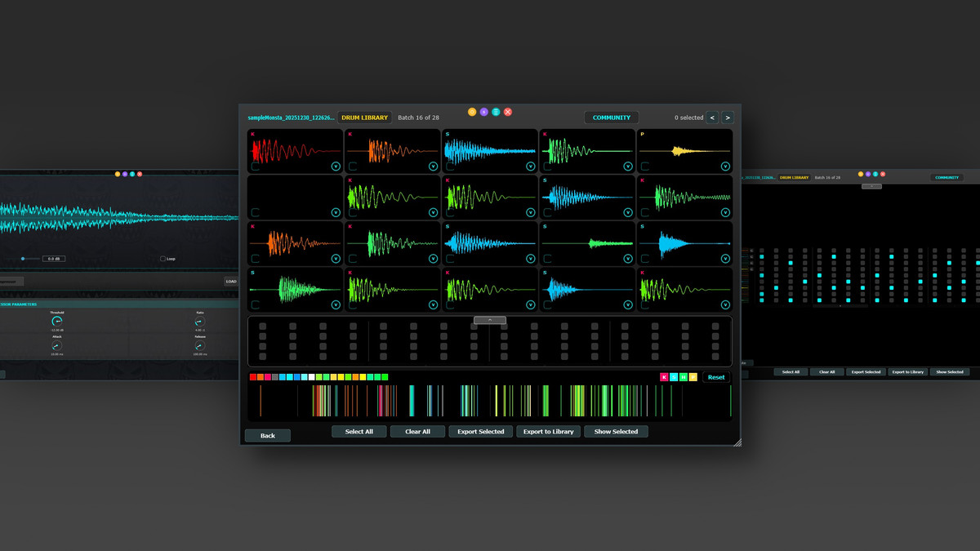Open the dropdown on the empty sample card
This screenshot has height=551, width=980.
pyautogui.click(x=336, y=212)
